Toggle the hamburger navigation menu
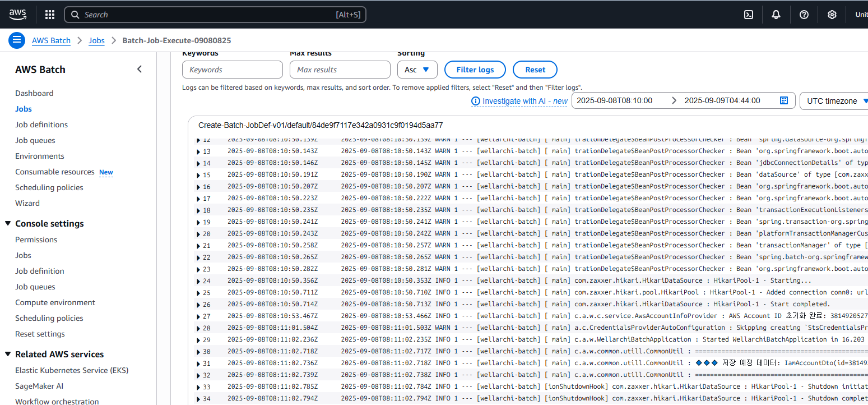Viewport: 868px width, 405px height. [17, 40]
